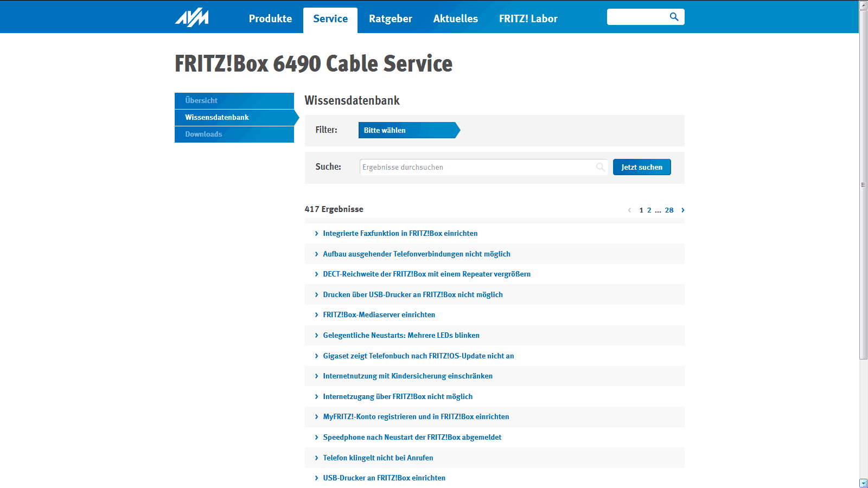868x488 pixels.
Task: Open Speedphone nach Neustart abgemeldet article
Action: pos(412,438)
